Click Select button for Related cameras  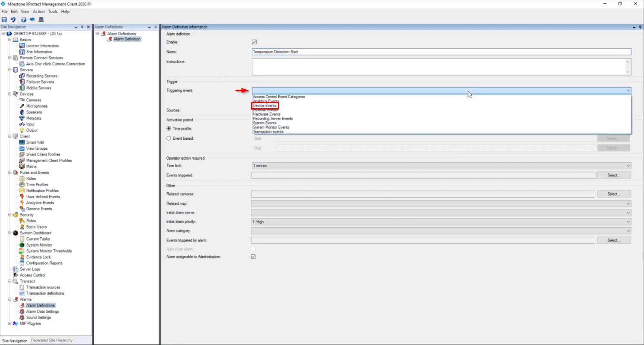pyautogui.click(x=614, y=194)
